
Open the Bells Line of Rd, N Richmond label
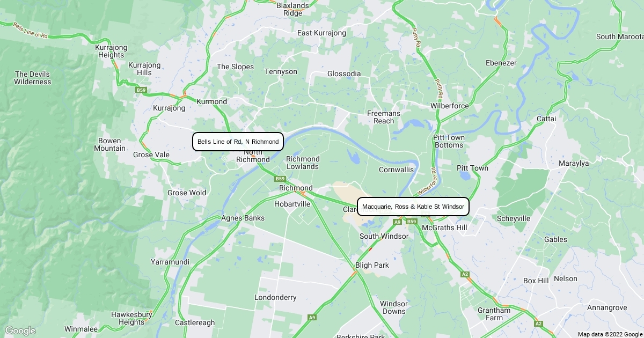click(x=238, y=142)
